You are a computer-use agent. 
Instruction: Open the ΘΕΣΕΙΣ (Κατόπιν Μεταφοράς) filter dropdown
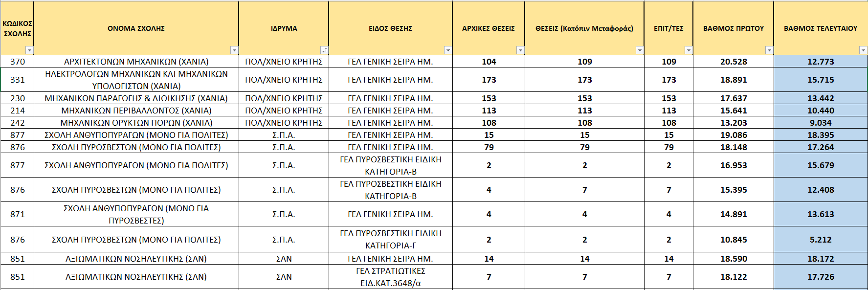(x=639, y=50)
